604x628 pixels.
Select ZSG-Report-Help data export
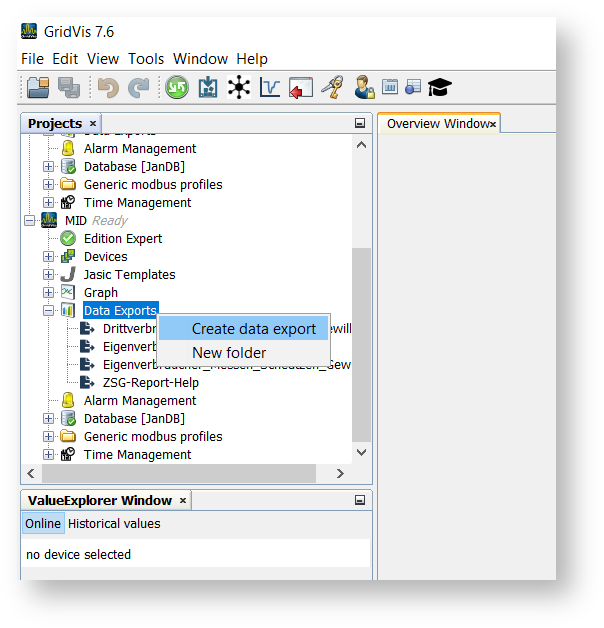[x=150, y=383]
